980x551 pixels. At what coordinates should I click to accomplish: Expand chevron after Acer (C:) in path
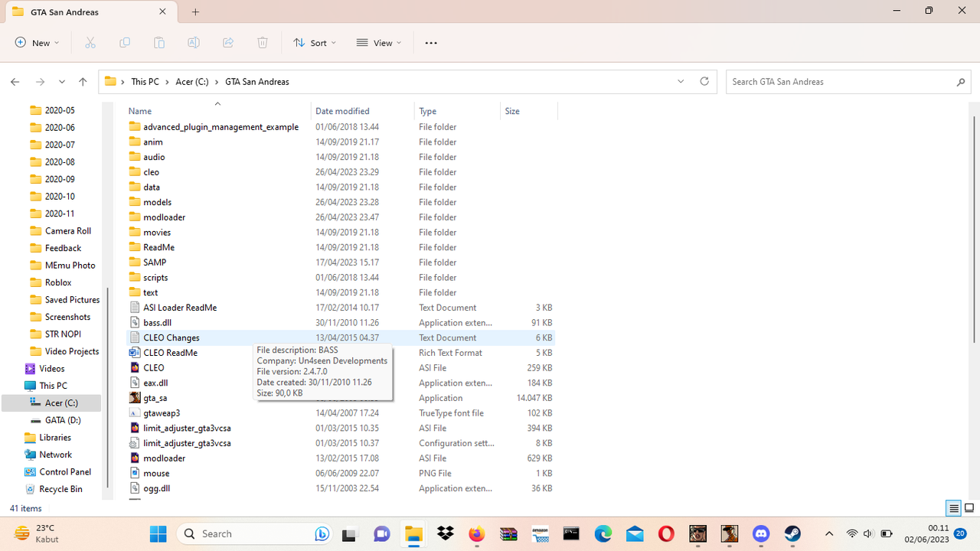click(x=217, y=82)
